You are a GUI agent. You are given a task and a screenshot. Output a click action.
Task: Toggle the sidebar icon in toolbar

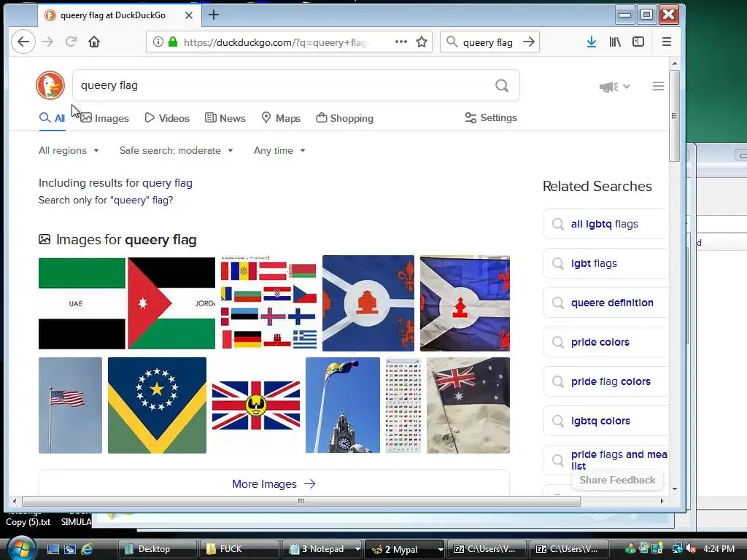(x=638, y=42)
